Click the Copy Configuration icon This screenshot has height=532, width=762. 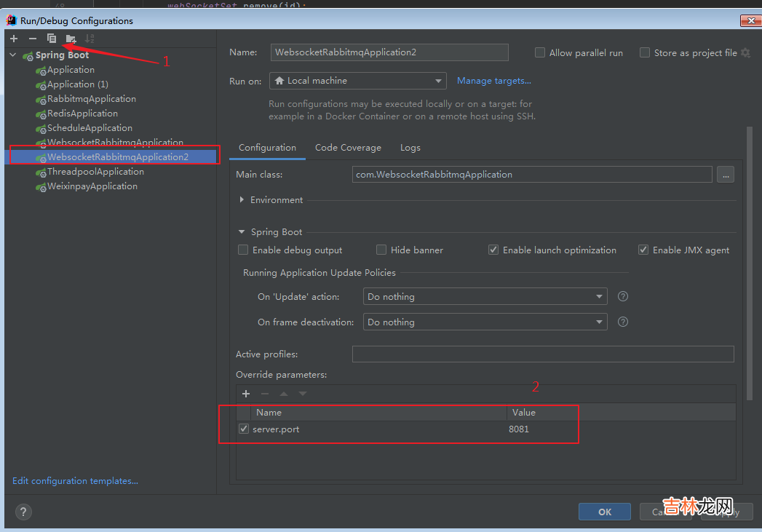[x=52, y=39]
